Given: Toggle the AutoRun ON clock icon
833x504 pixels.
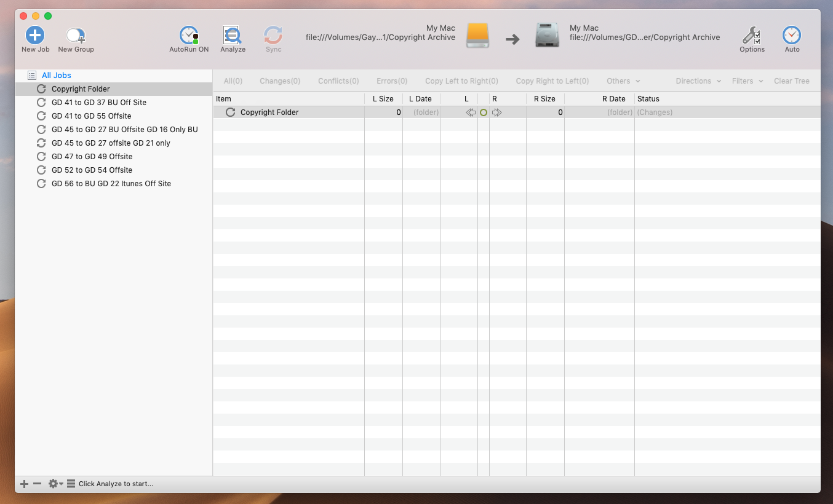Looking at the screenshot, I should pos(189,35).
